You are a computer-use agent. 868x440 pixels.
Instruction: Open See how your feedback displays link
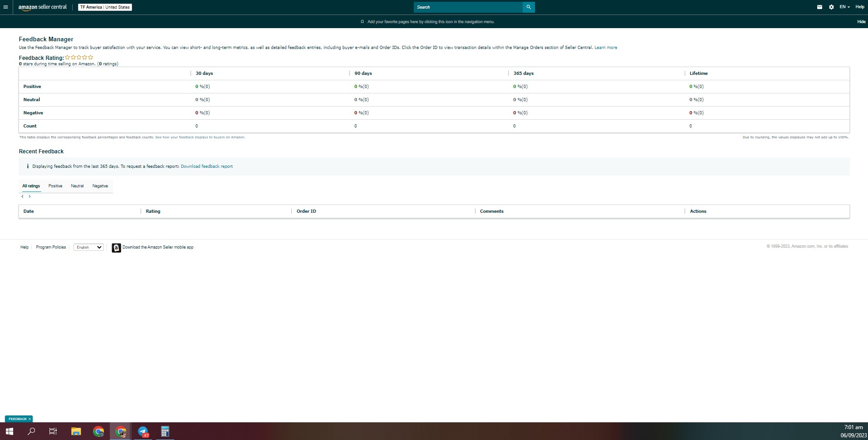pyautogui.click(x=200, y=137)
